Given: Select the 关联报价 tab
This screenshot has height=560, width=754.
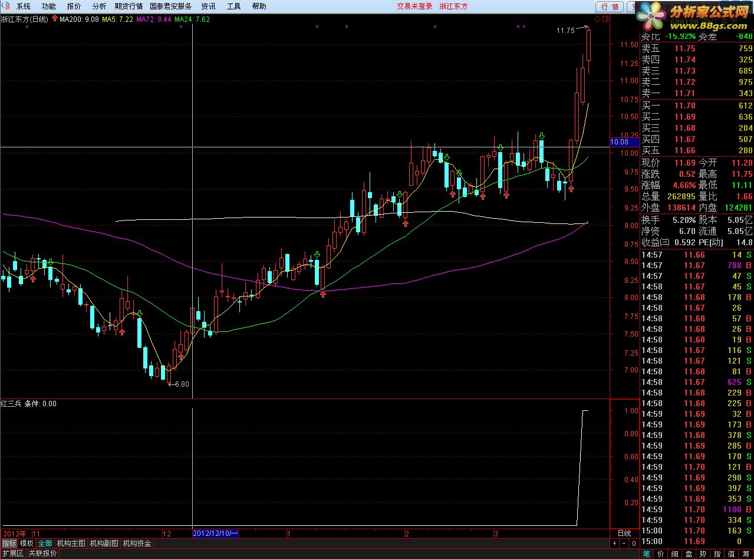Looking at the screenshot, I should (42, 554).
